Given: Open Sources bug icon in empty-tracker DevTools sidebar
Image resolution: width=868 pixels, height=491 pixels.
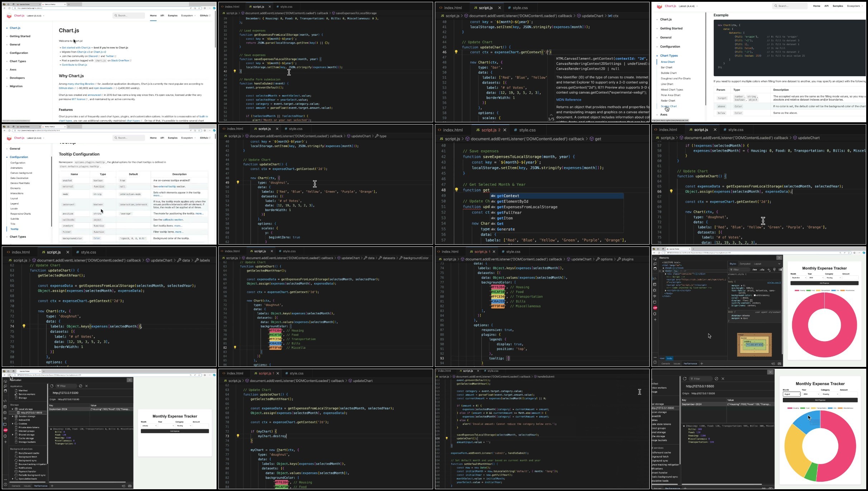Looking at the screenshot, I should pyautogui.click(x=5, y=412).
